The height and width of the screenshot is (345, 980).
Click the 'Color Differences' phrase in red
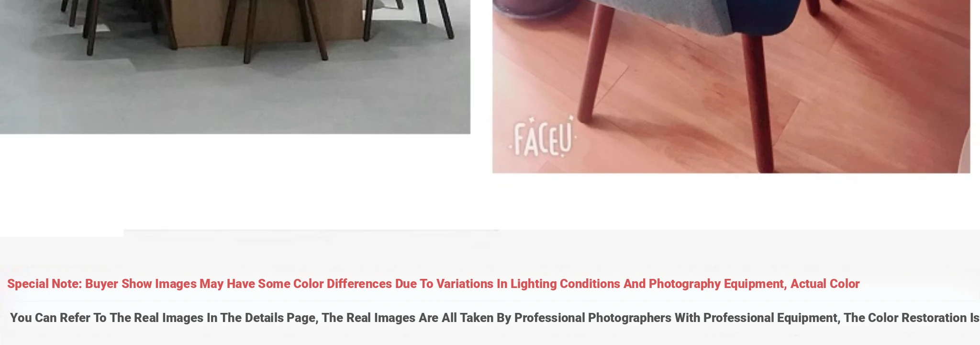(x=343, y=284)
